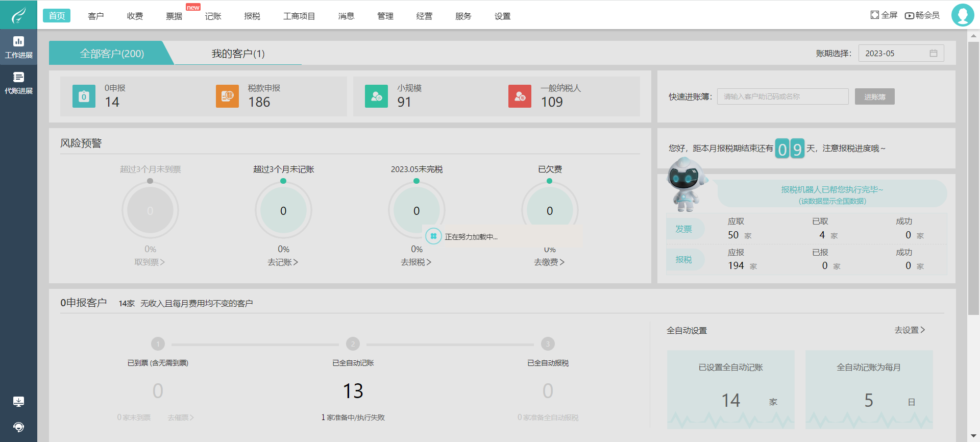Open 管理 menu
Screen dimensions: 980x442
tap(385, 16)
